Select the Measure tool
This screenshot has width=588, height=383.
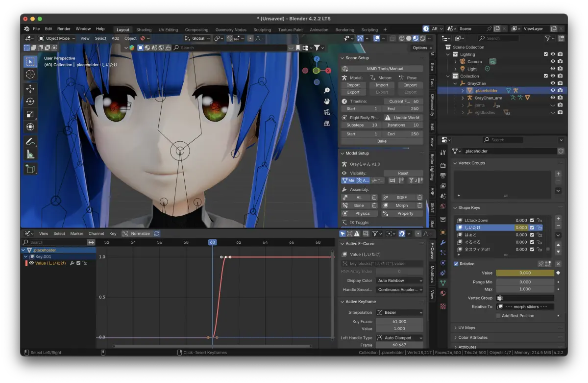[30, 154]
